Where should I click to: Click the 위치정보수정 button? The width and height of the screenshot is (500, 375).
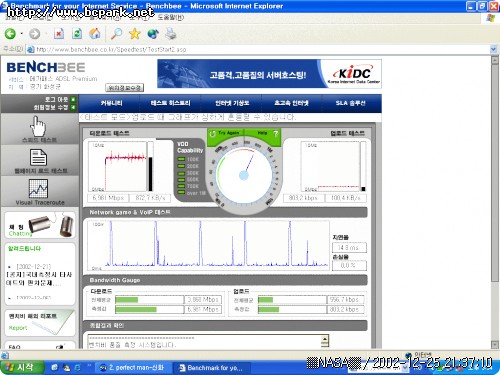tap(125, 88)
